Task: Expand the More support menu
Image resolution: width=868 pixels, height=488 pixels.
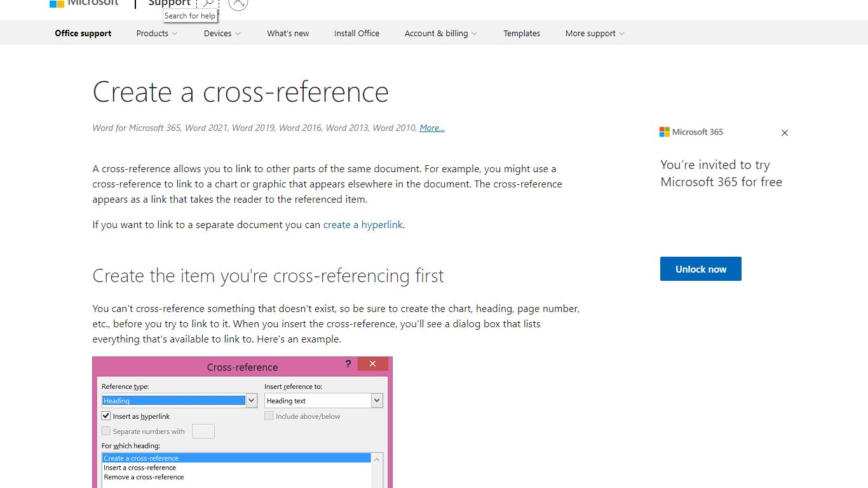Action: [595, 34]
